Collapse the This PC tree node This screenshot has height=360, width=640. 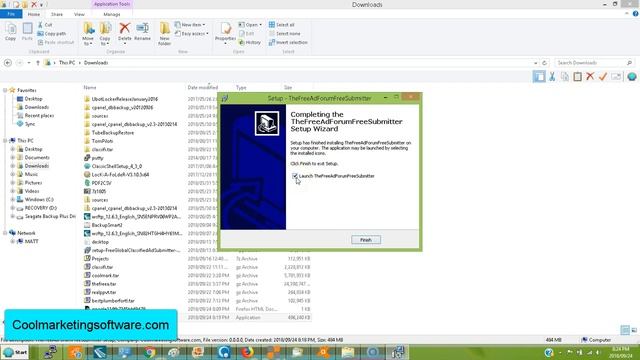5,140
